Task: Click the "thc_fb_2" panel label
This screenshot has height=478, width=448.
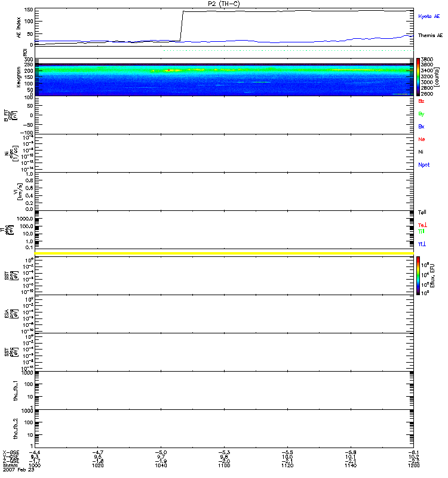Action: [x=16, y=428]
